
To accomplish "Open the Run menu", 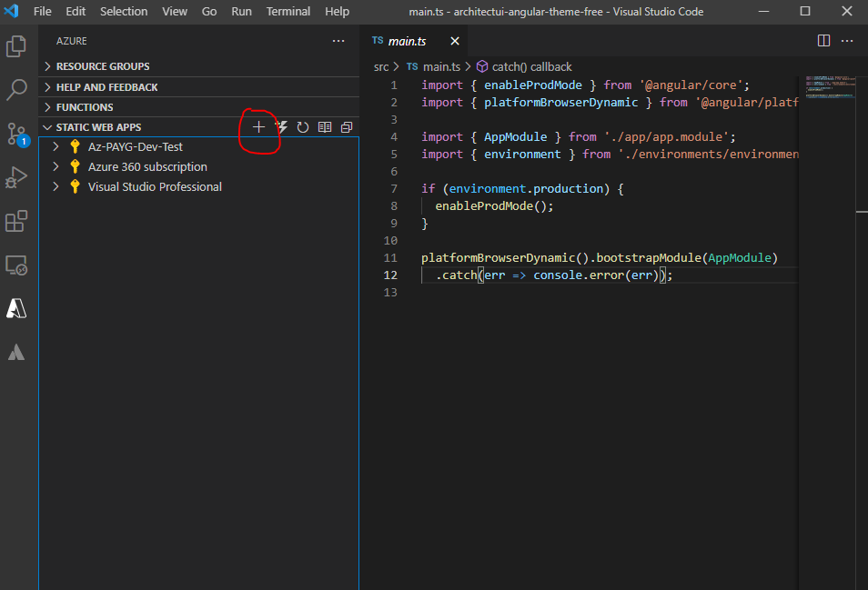I will coord(241,11).
